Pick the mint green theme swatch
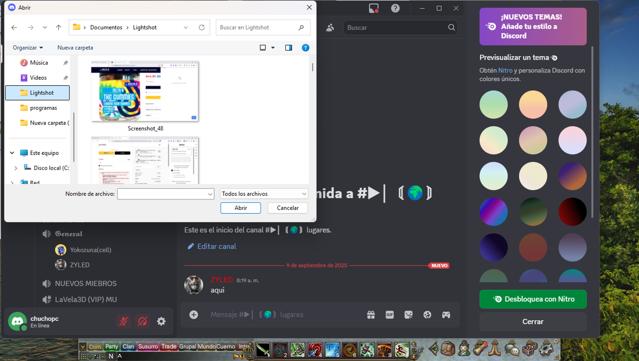Viewport: 639px width, 361px height. pos(494,105)
